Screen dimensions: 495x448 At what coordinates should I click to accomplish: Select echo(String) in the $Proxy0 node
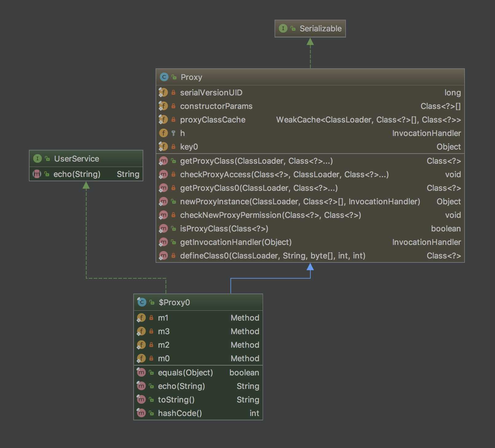click(181, 386)
